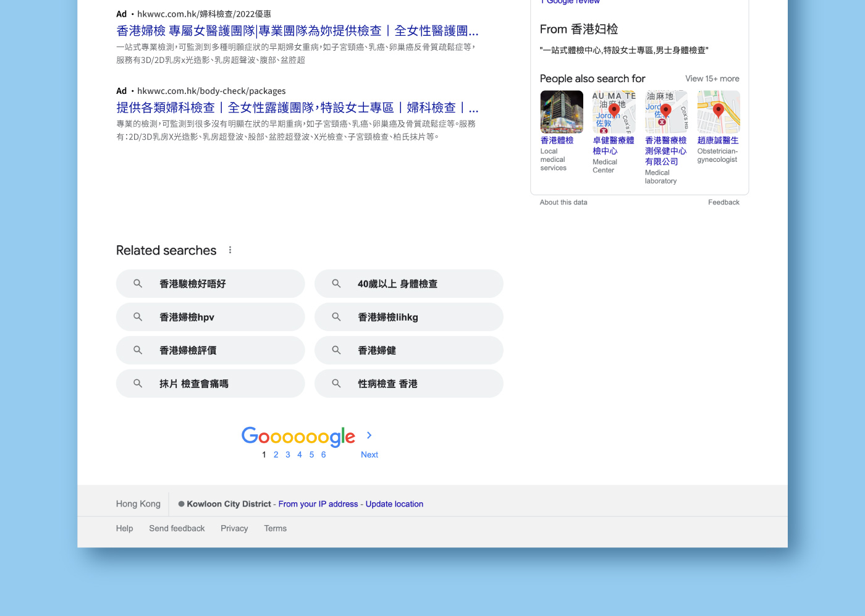This screenshot has width=865, height=616.
Task: Open the three-dot menu beside Related searches
Action: [x=230, y=250]
